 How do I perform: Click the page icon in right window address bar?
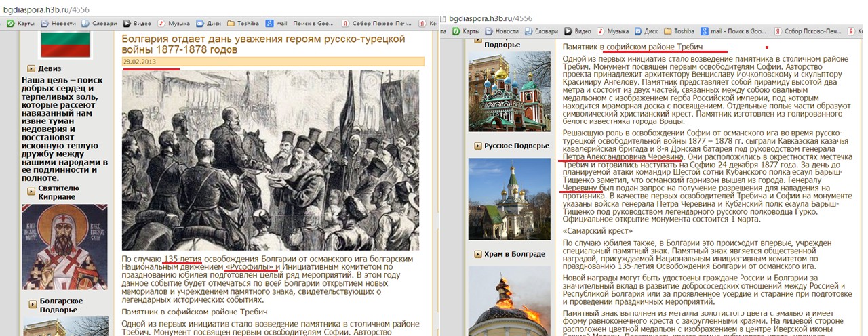443,19
